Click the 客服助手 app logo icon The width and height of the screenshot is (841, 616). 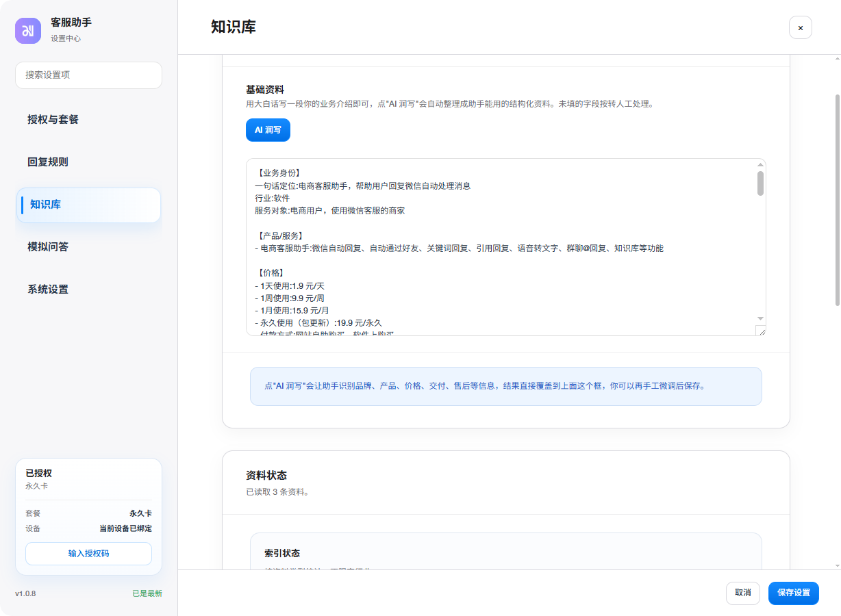click(28, 30)
